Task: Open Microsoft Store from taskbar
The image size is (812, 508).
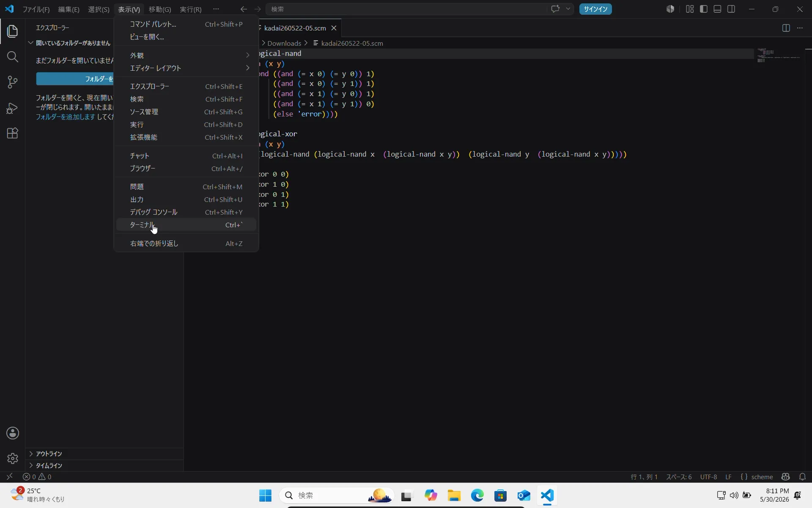Action: pyautogui.click(x=500, y=495)
